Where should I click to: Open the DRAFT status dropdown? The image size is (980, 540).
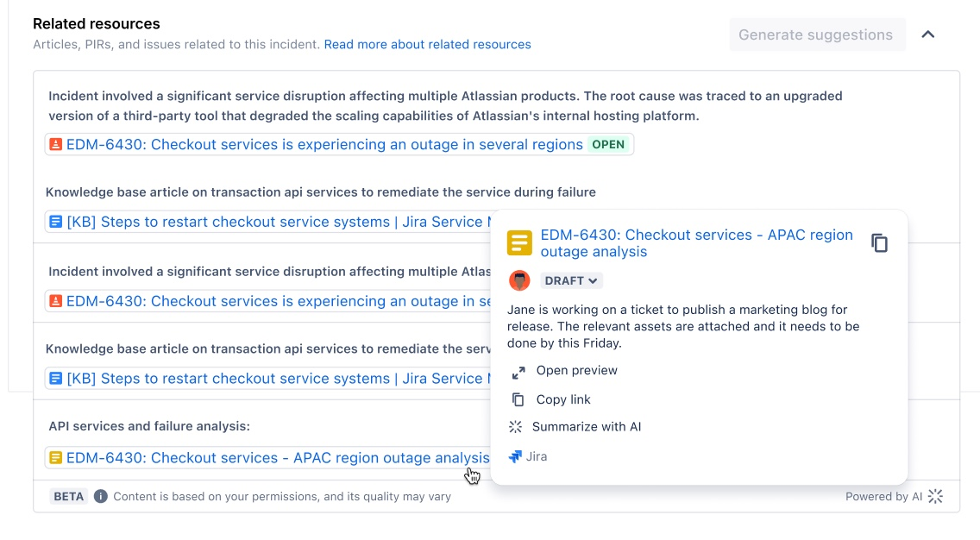pos(571,280)
